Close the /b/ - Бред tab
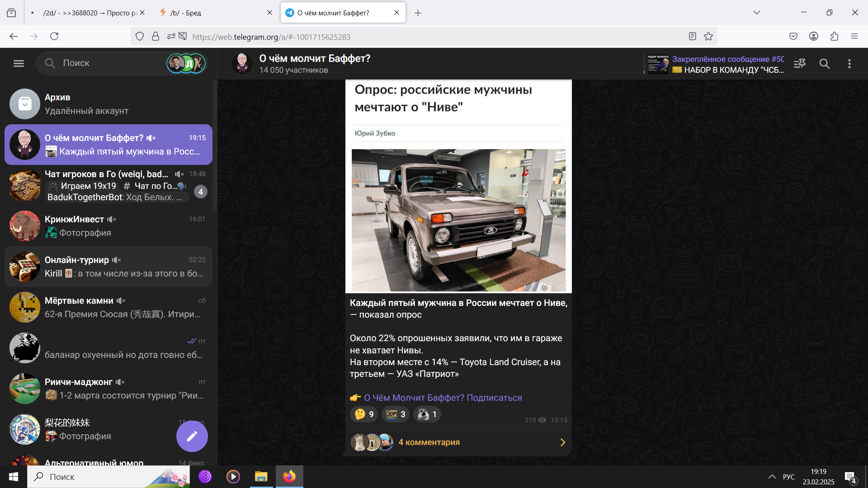The width and height of the screenshot is (868, 488). tap(270, 13)
